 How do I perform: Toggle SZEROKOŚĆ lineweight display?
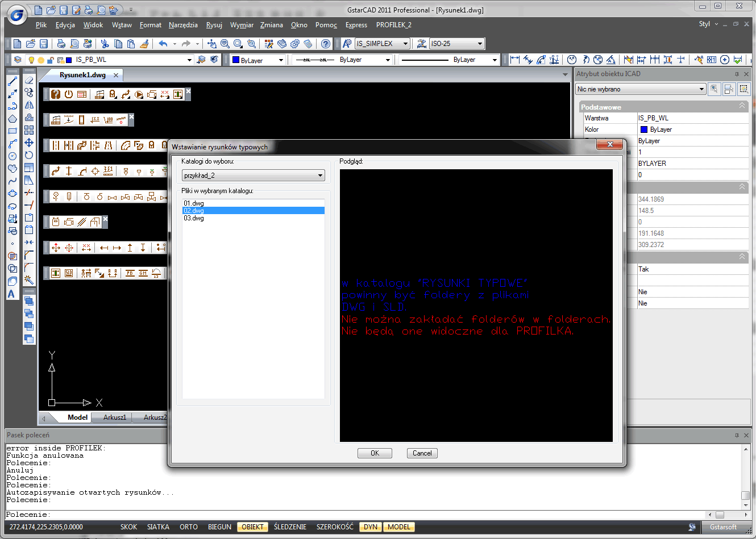(x=335, y=527)
